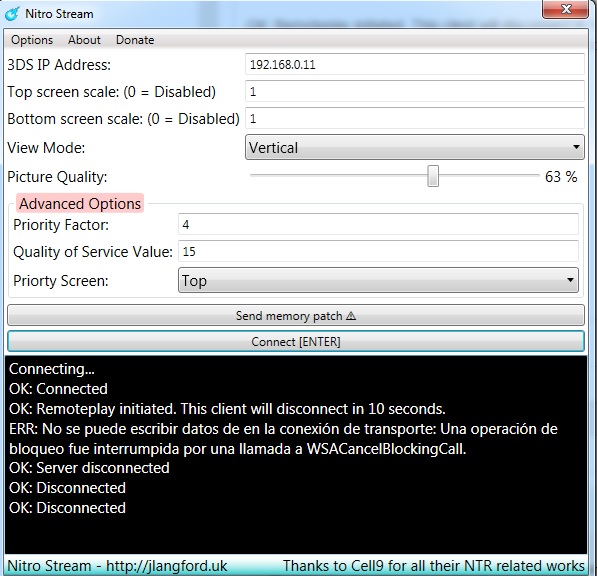Viewport: 597px width, 576px height.
Task: Click the jlangford.uk link in status bar
Action: click(166, 566)
